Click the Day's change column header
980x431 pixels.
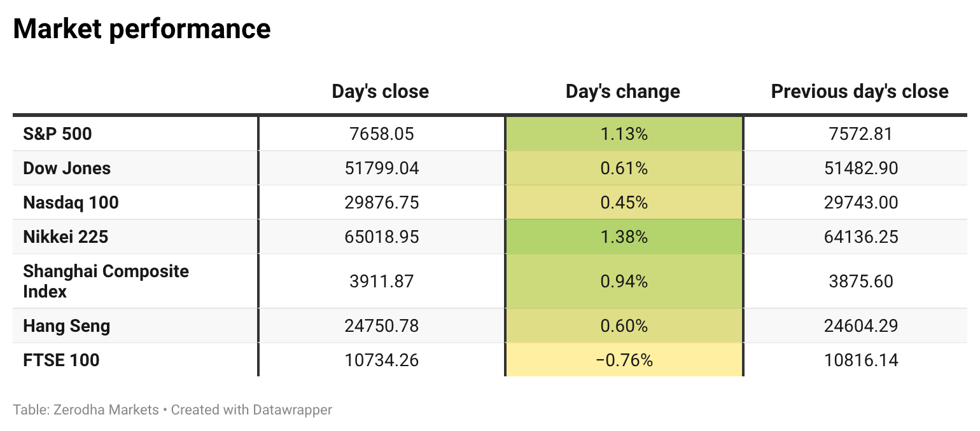pos(623,92)
